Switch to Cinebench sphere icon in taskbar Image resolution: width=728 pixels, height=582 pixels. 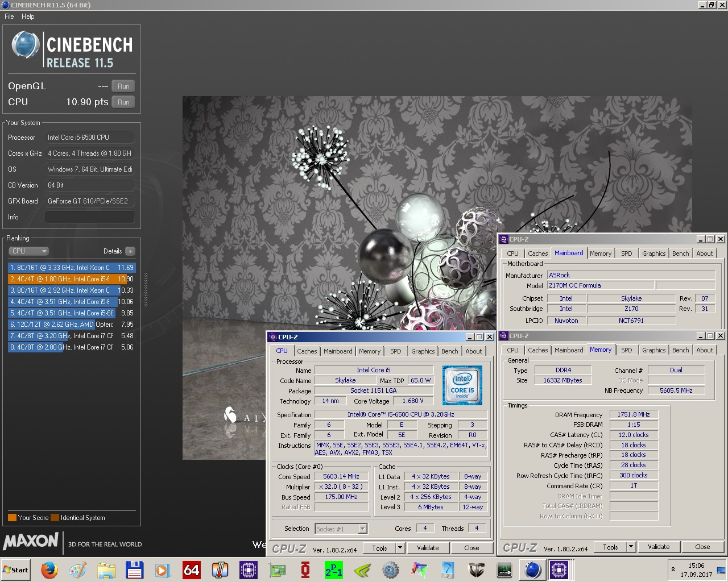point(533,569)
